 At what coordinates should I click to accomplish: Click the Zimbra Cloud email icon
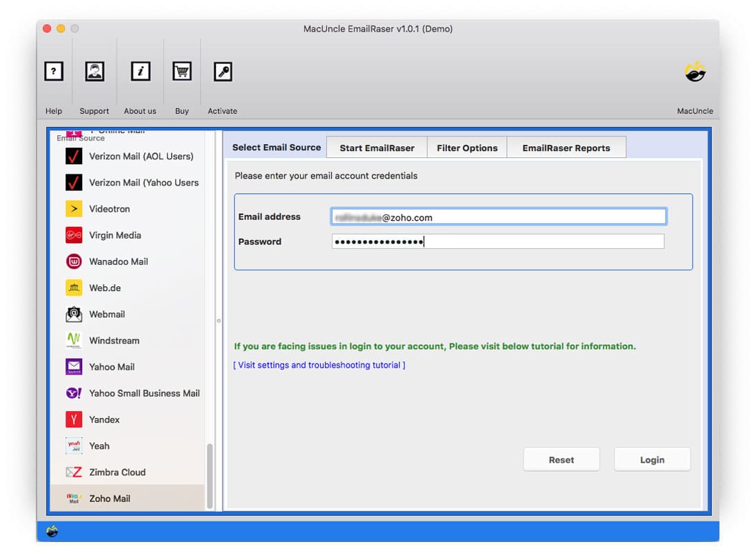[72, 472]
